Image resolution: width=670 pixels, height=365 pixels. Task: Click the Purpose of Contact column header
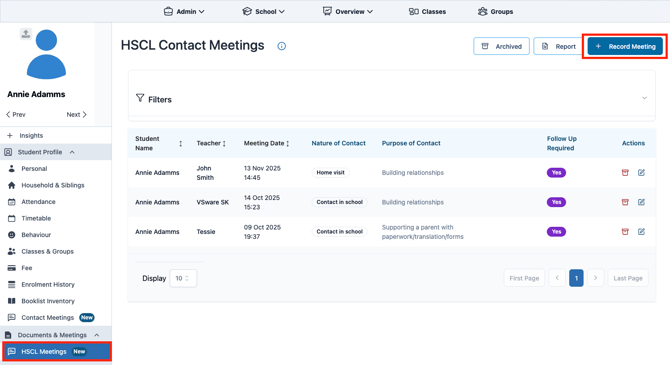(411, 144)
